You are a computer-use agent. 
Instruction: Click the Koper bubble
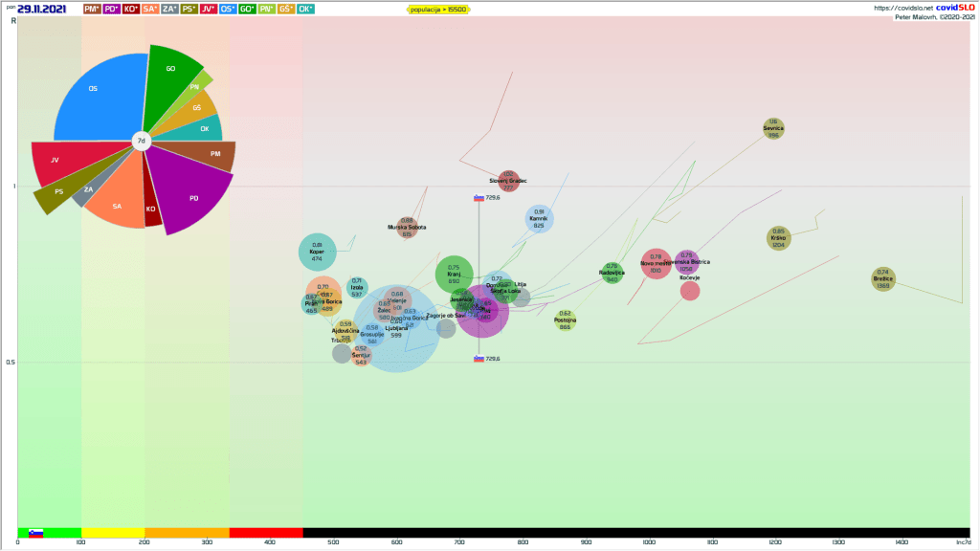click(x=318, y=252)
